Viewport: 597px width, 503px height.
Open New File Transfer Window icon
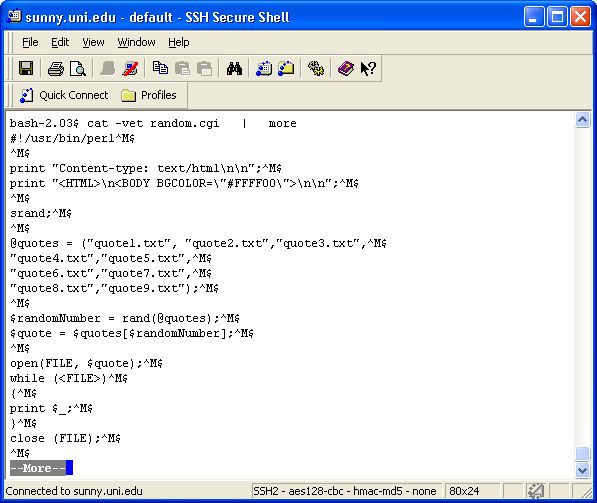point(286,69)
